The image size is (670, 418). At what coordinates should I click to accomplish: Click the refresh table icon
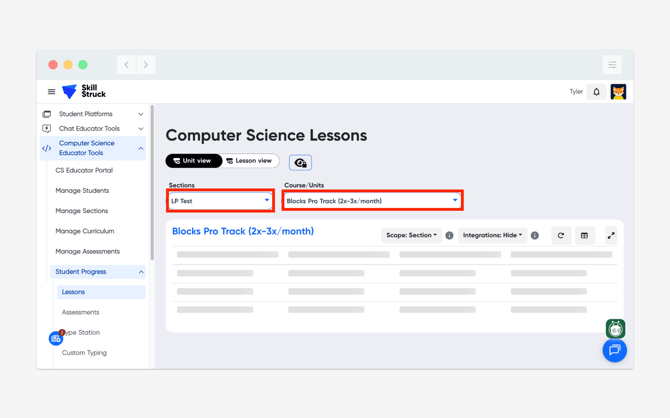pyautogui.click(x=561, y=236)
